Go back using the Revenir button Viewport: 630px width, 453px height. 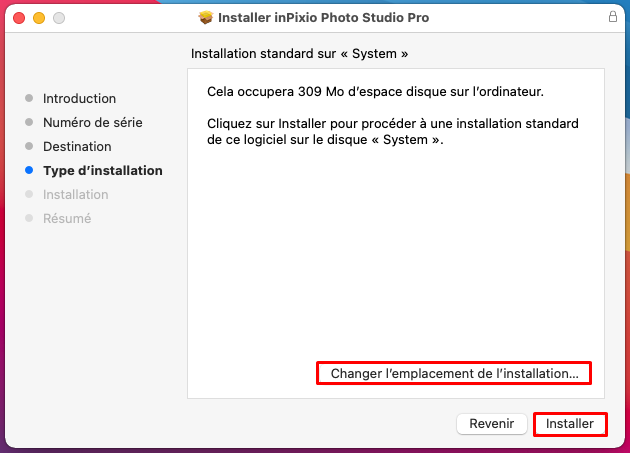click(x=492, y=424)
